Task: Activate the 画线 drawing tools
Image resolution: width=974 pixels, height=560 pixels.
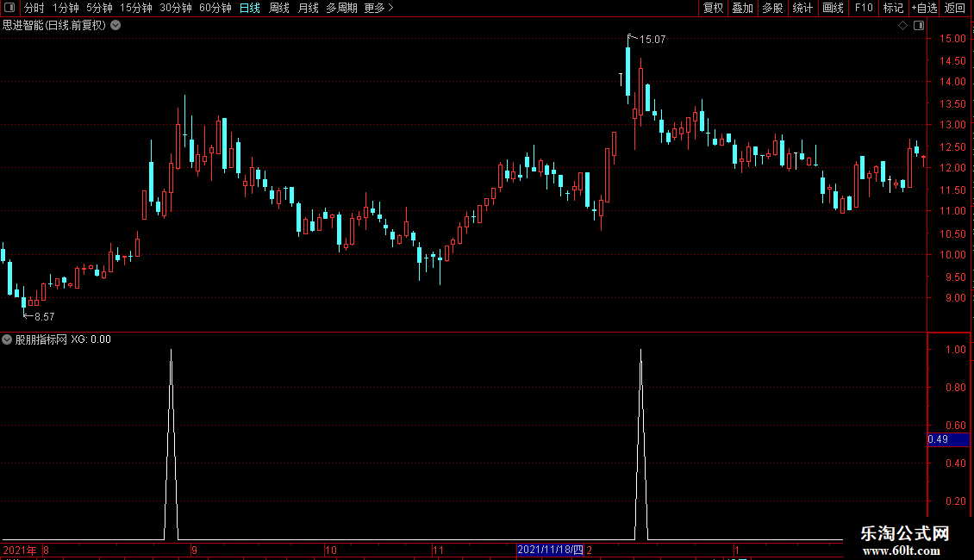Action: click(833, 8)
